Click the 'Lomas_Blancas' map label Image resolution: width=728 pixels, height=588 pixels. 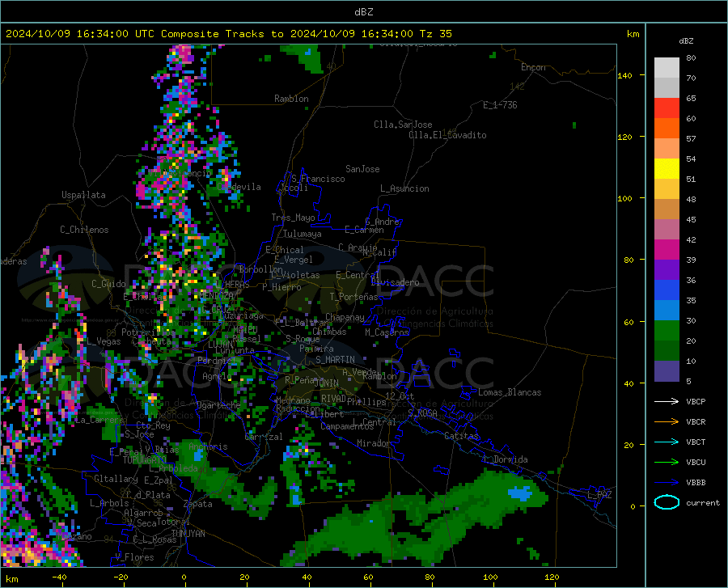[510, 392]
